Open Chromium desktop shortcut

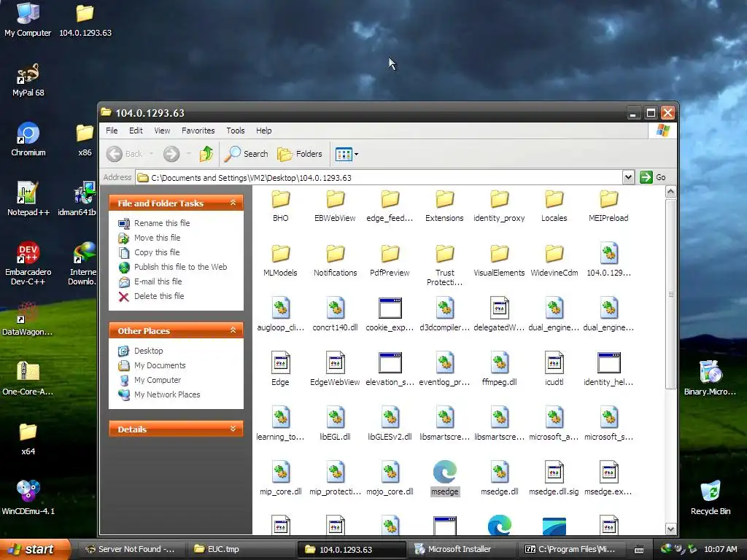tap(28, 139)
